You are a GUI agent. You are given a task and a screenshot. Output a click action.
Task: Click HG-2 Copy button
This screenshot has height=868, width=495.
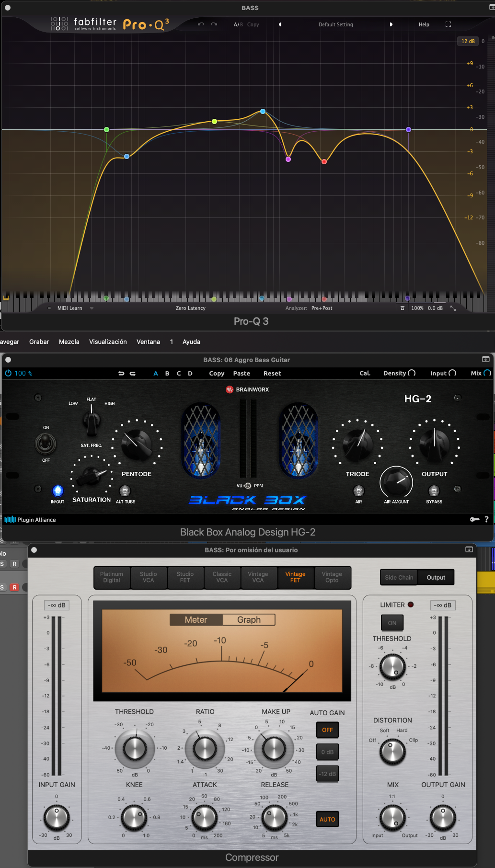pyautogui.click(x=217, y=373)
